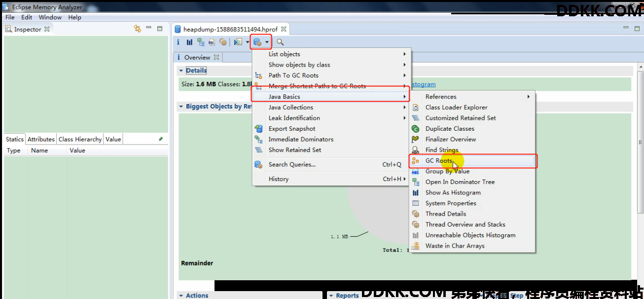Viewport: 644px width, 299px height.
Task: Click the Inspector link-with-snapshot icon
Action: click(138, 29)
